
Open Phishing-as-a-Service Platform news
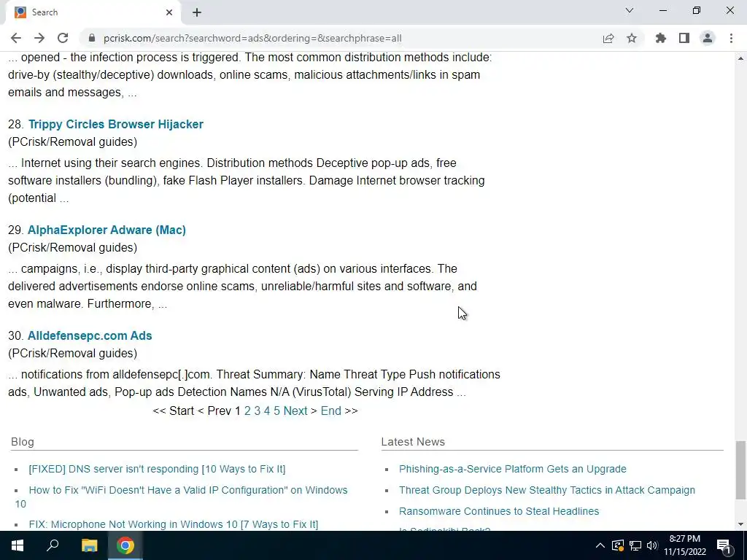click(513, 469)
